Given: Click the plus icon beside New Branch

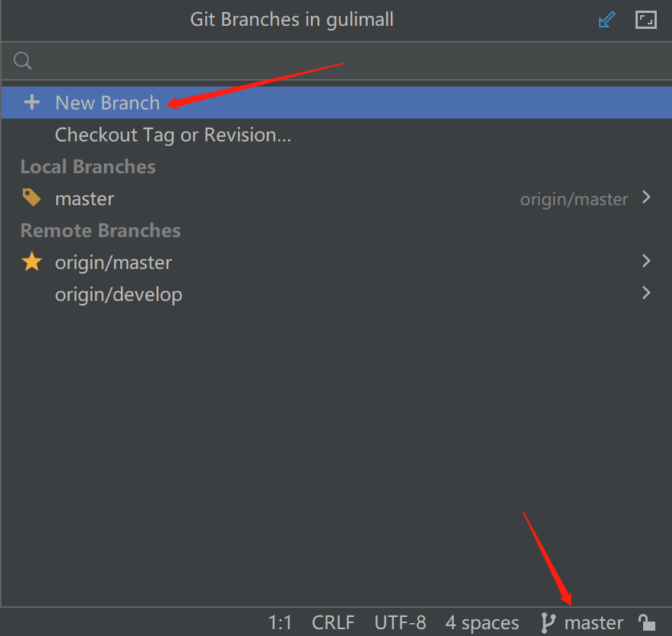Looking at the screenshot, I should (32, 103).
